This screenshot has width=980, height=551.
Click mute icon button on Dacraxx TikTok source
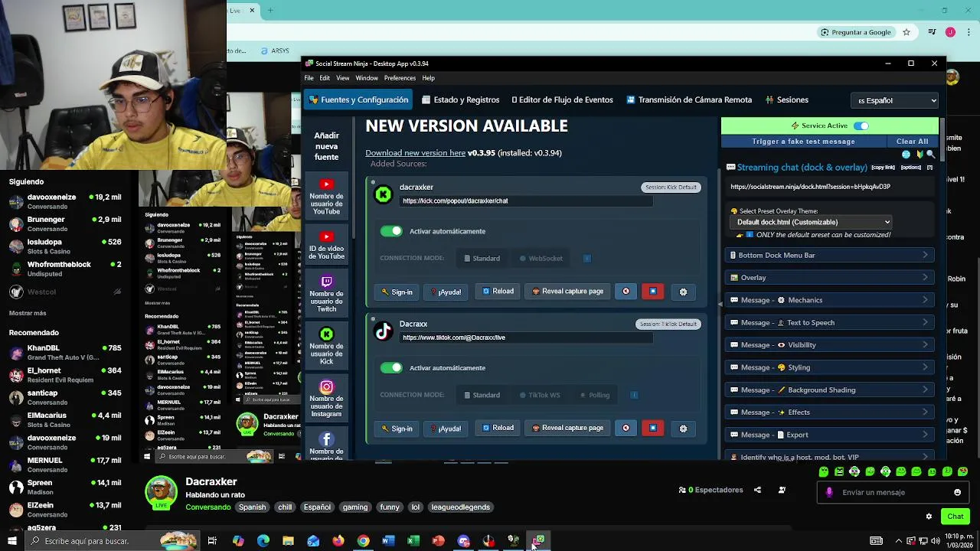pyautogui.click(x=626, y=429)
